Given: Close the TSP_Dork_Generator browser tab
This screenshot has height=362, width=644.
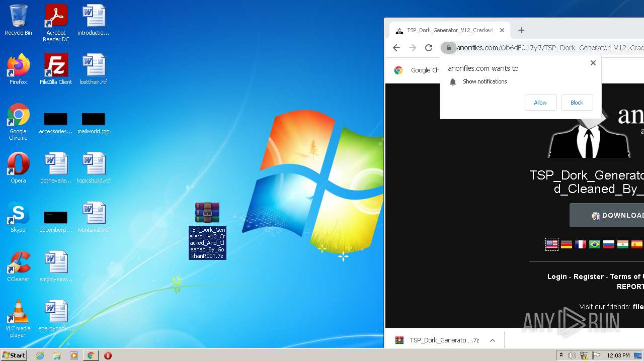Looking at the screenshot, I should pyautogui.click(x=502, y=30).
